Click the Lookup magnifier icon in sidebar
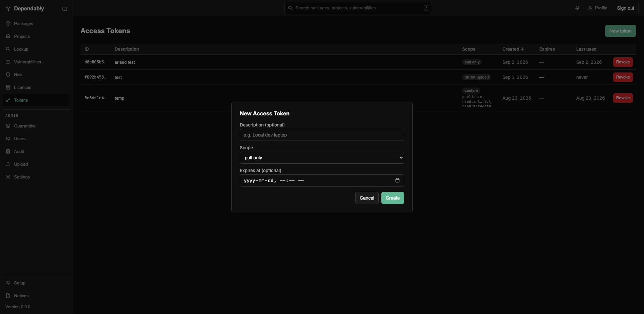This screenshot has width=644, height=314. [8, 49]
